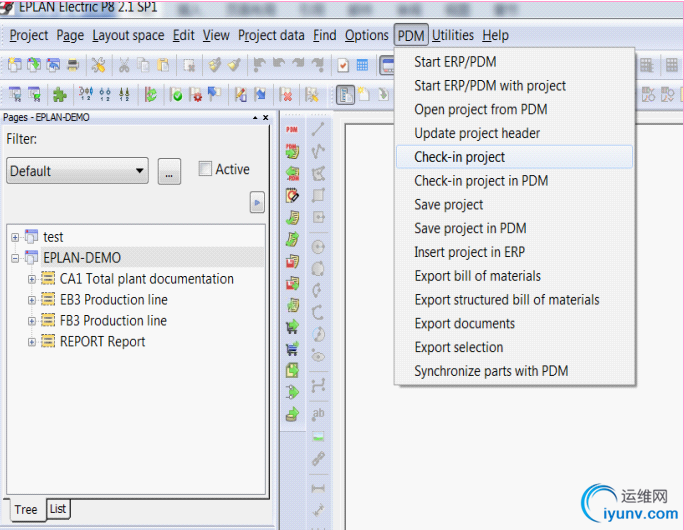Choose Update project header entry
The height and width of the screenshot is (530, 684).
pos(514,133)
